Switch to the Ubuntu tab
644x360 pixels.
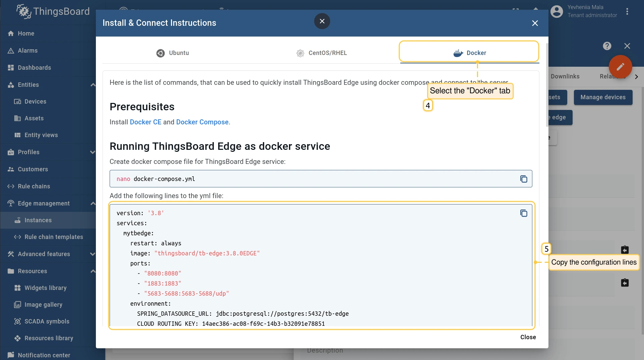(173, 53)
